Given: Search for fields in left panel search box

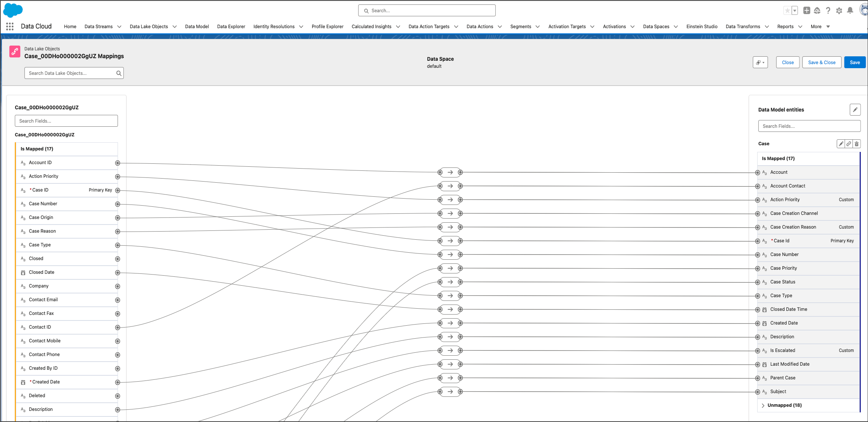Looking at the screenshot, I should [66, 120].
